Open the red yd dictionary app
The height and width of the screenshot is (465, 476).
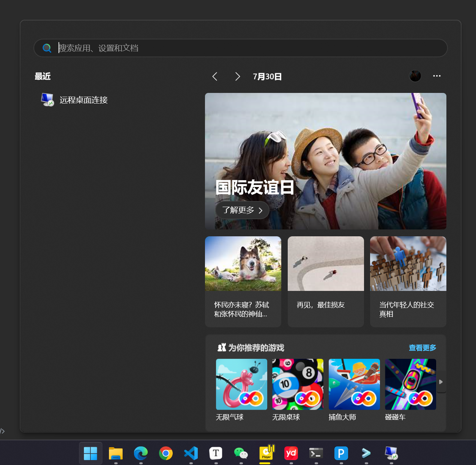click(x=291, y=453)
